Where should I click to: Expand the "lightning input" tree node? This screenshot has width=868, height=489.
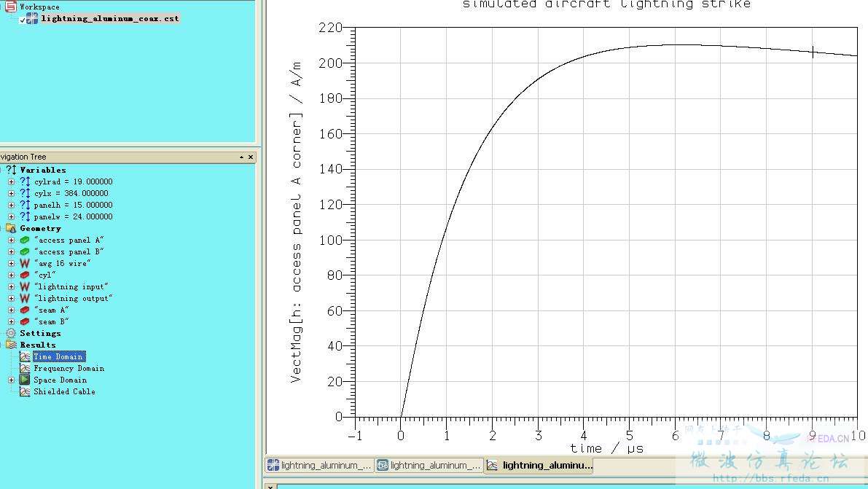click(11, 286)
